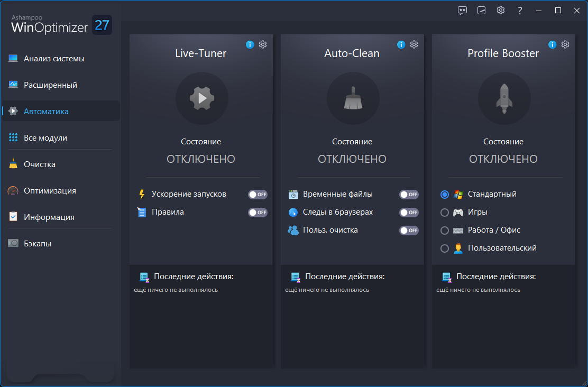Click the users icon by Польз. очистка
Viewport: 588px width, 387px height.
293,230
